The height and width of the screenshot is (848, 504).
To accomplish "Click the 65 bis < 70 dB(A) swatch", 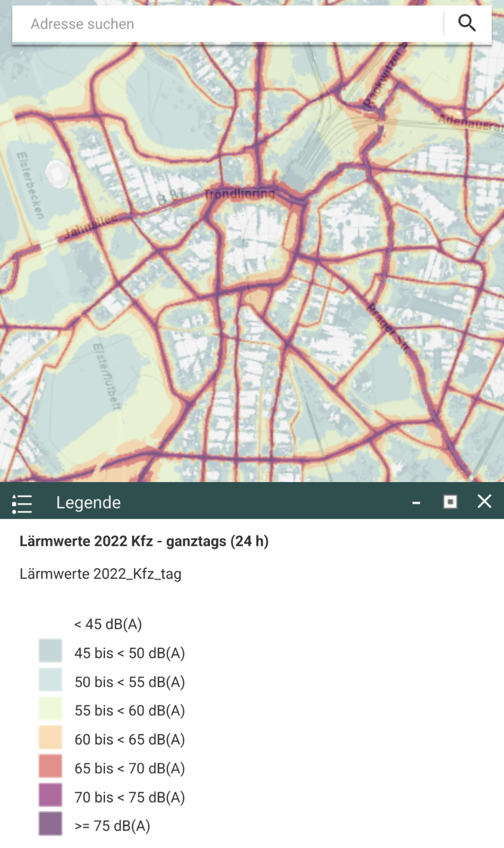I will 51,767.
